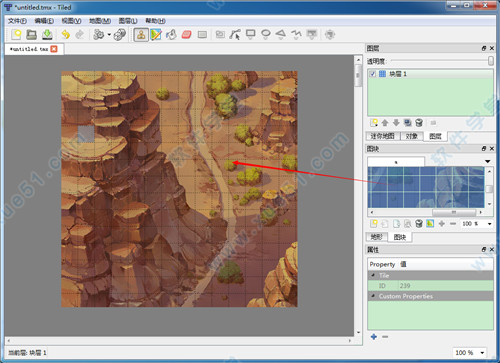This screenshot has height=363, width=500.
Task: Close the untitled.tmx document tab
Action: click(x=54, y=49)
